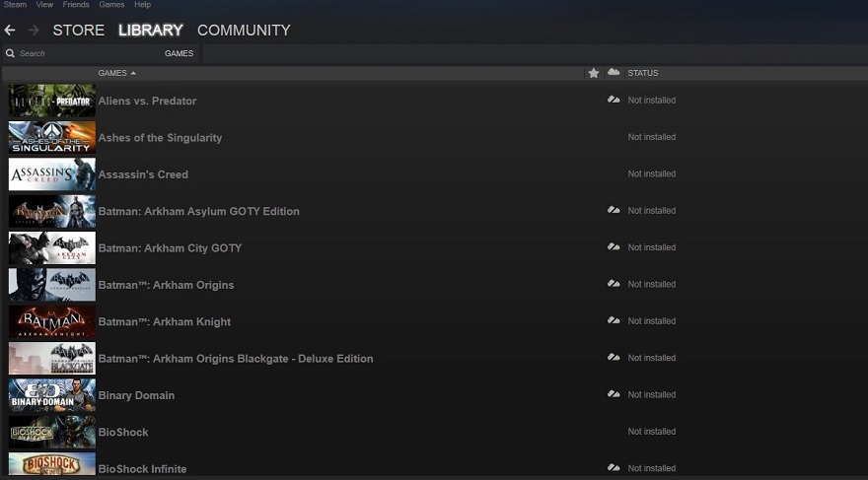Select Batman: Arkham City GOTY title
Viewport: 868px width, 480px height.
click(x=170, y=247)
